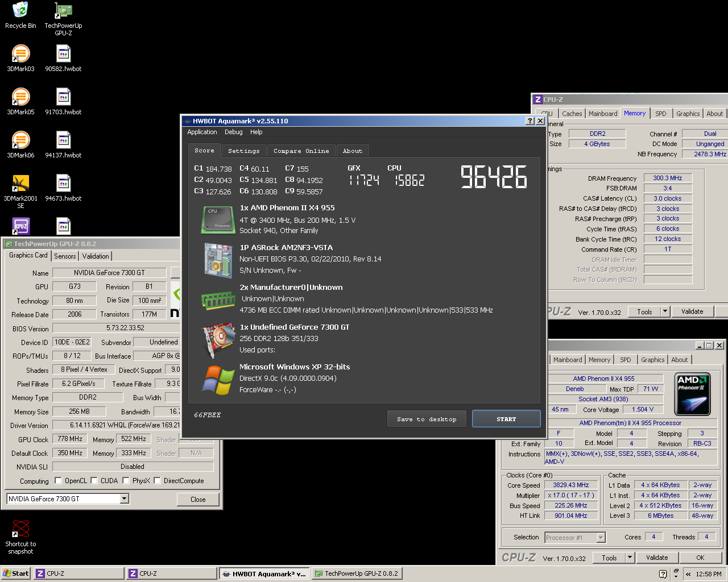Switch to Validation tab in GPU-Z
The height and width of the screenshot is (582, 728).
tap(96, 256)
